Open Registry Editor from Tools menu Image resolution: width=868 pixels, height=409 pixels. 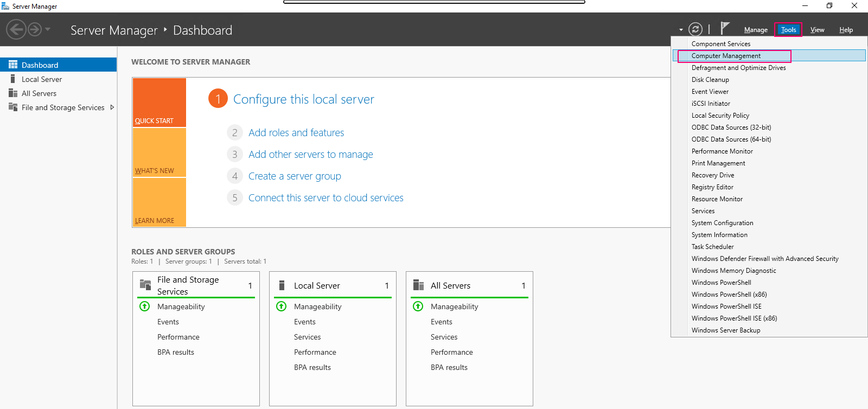click(769, 187)
